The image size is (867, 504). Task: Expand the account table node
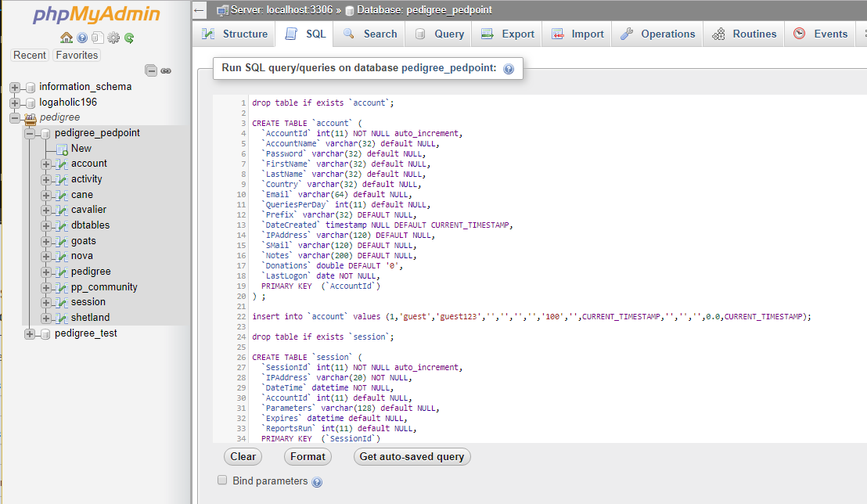click(46, 164)
